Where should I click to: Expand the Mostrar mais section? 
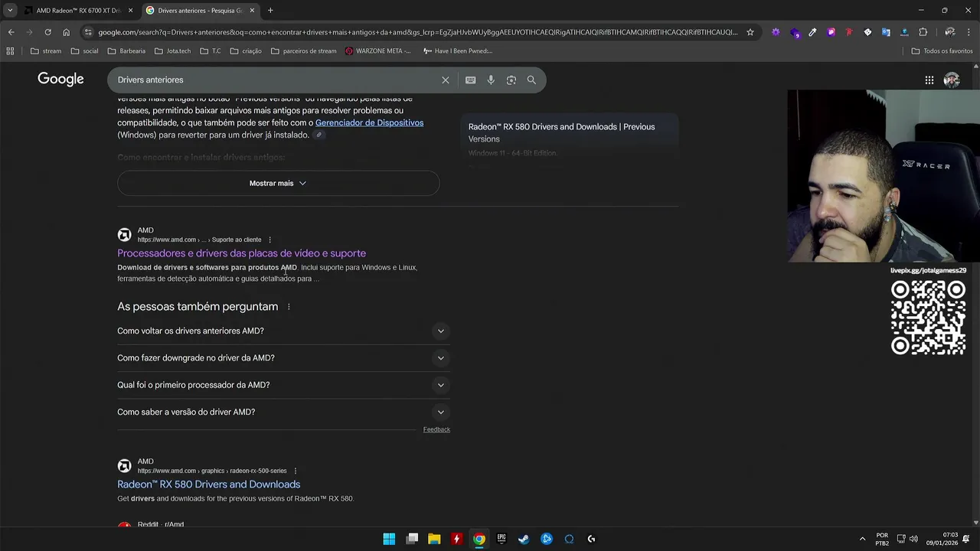point(278,183)
